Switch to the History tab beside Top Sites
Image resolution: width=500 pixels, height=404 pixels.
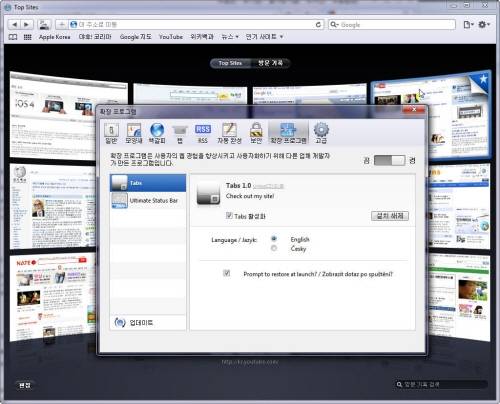[271, 63]
